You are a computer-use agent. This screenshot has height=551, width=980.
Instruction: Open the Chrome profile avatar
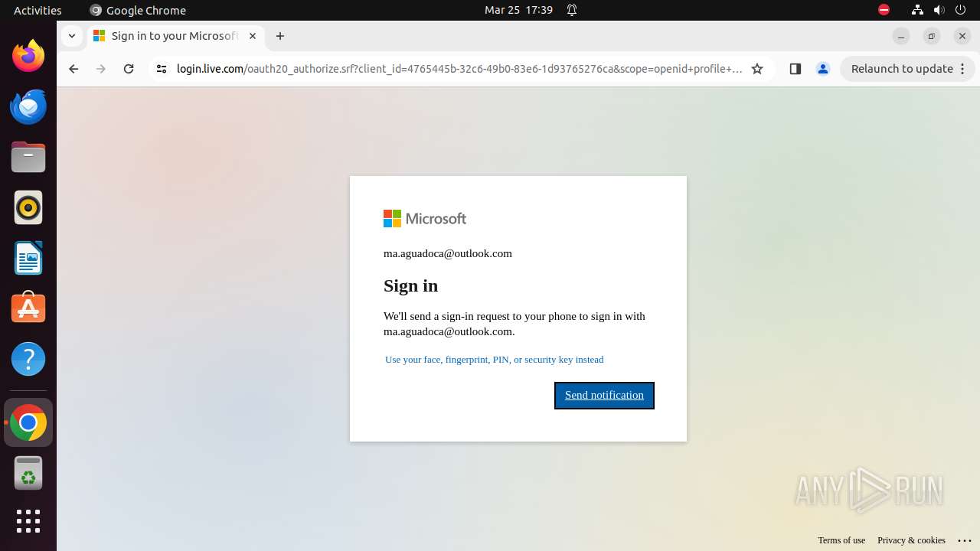point(823,69)
